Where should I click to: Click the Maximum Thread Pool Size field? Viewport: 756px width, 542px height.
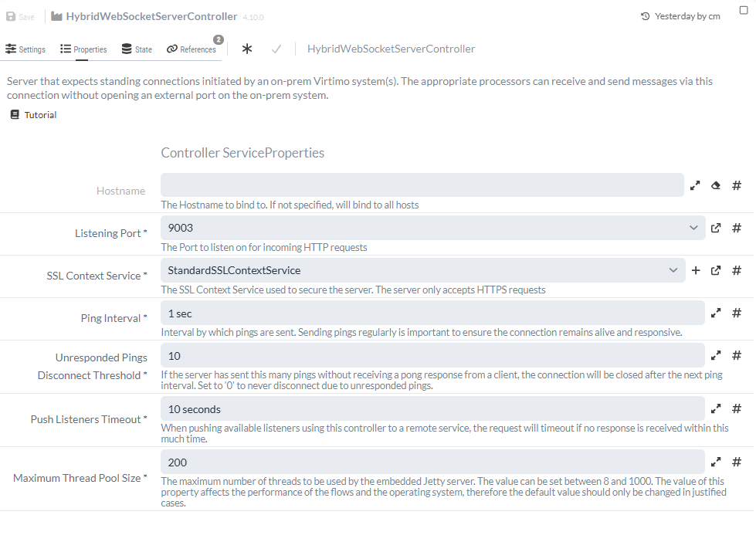tap(432, 462)
